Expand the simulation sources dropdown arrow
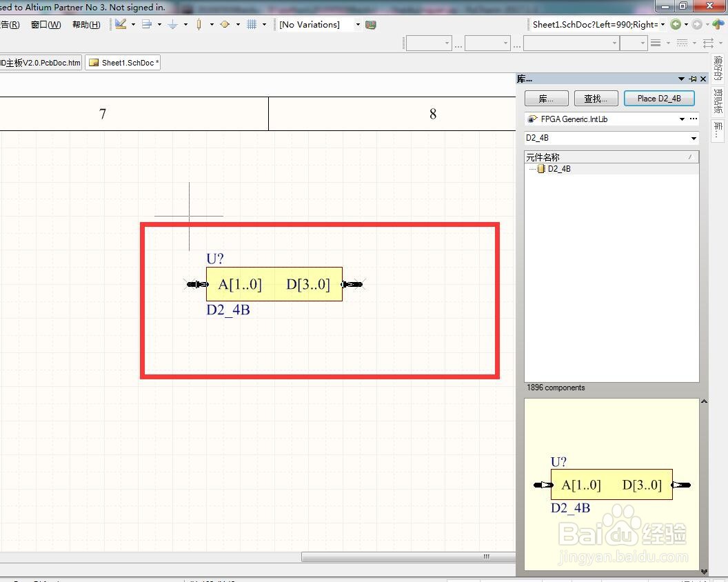The height and width of the screenshot is (582, 728). click(x=238, y=24)
